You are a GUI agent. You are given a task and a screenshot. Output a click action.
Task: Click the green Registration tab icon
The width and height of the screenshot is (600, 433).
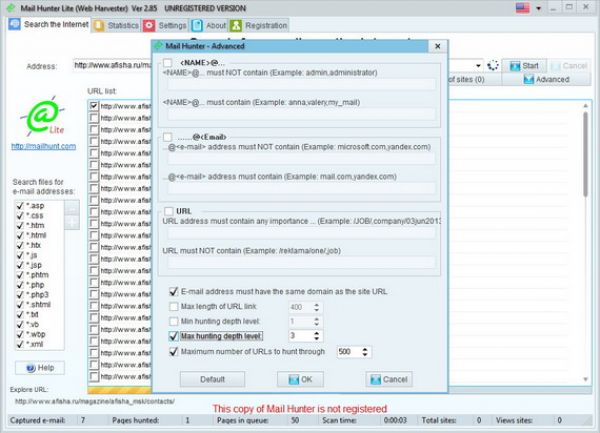[x=236, y=26]
